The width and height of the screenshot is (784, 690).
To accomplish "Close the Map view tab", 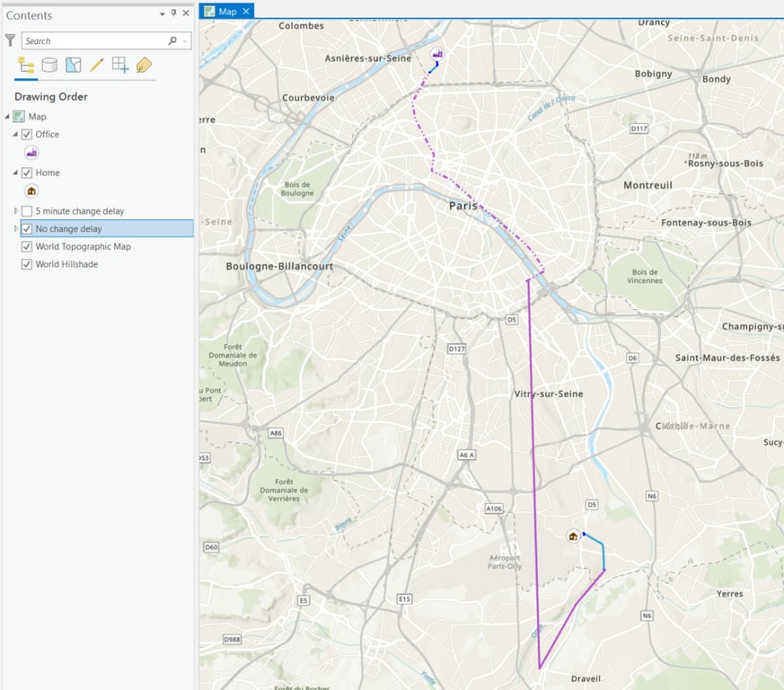I will point(246,11).
